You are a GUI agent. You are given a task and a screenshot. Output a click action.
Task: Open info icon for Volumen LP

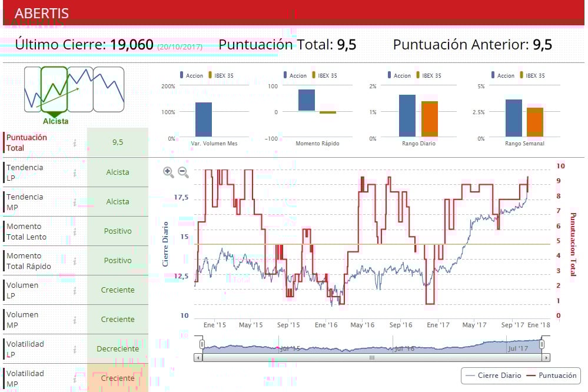click(75, 290)
